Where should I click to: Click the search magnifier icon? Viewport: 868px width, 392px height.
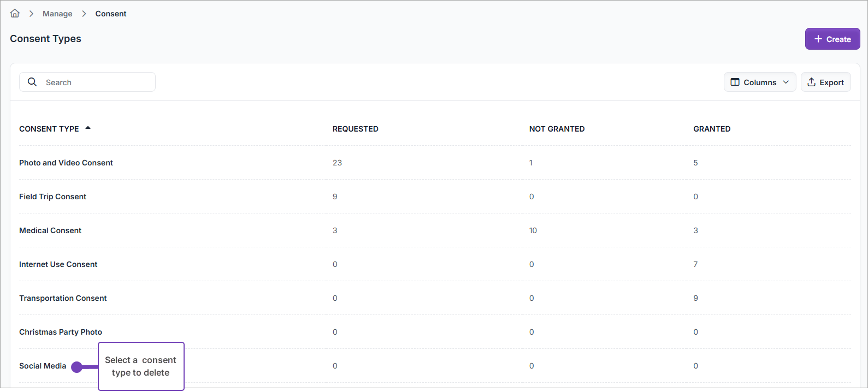tap(32, 82)
